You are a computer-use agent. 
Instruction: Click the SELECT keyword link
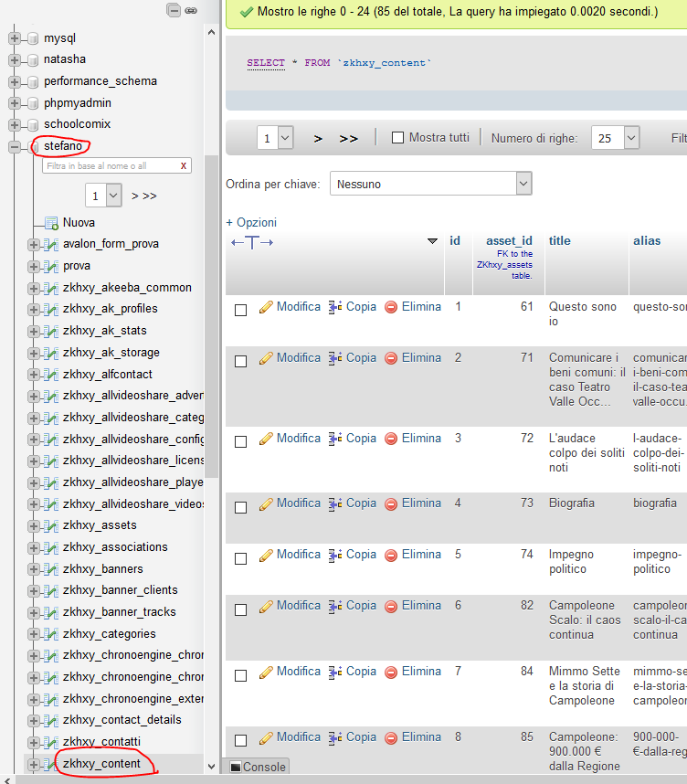click(x=266, y=63)
